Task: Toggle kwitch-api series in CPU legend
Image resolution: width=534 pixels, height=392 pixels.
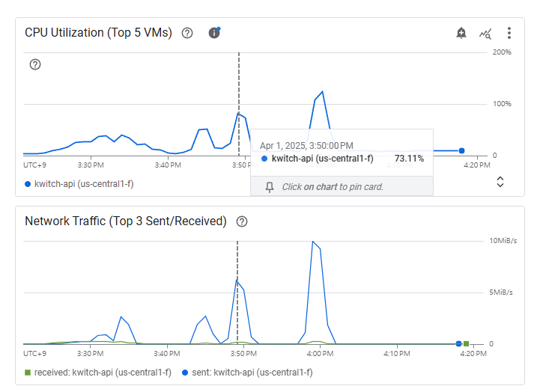Action: tap(79, 184)
